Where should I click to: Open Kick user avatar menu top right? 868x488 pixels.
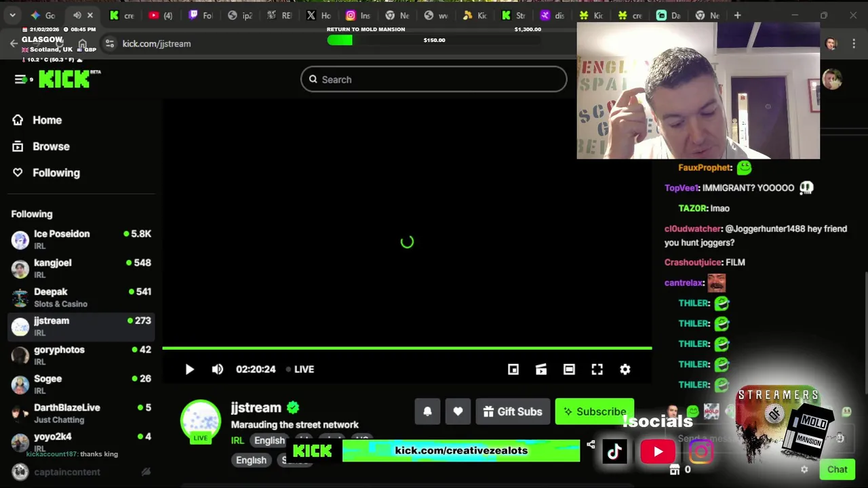(832, 79)
